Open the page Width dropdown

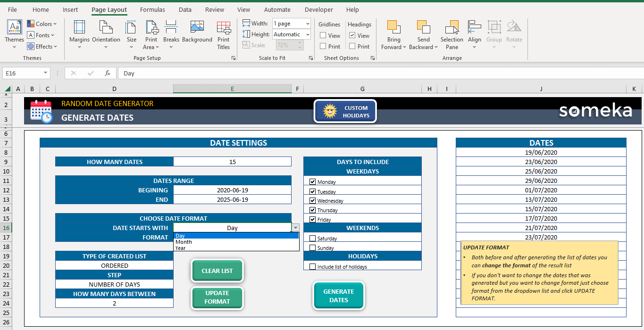pyautogui.click(x=308, y=24)
